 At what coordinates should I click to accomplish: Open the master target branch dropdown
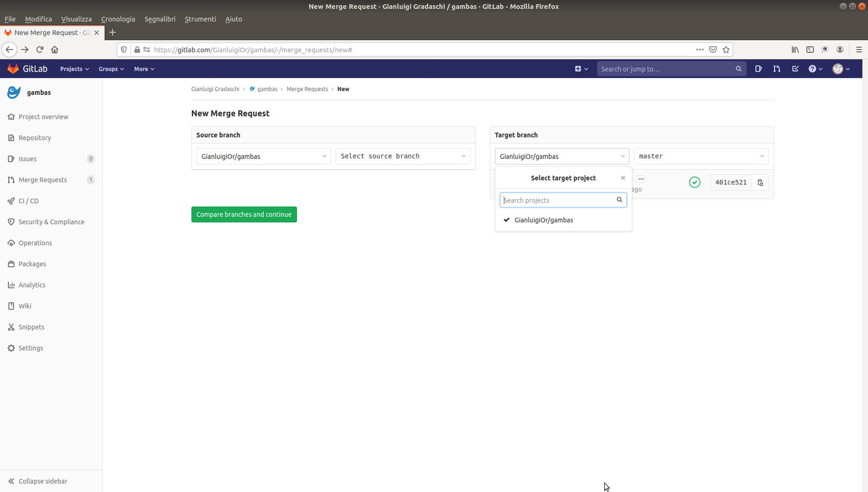click(701, 157)
